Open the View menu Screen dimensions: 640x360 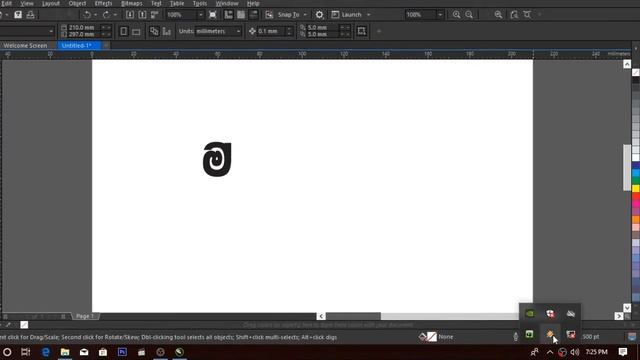coord(27,3)
